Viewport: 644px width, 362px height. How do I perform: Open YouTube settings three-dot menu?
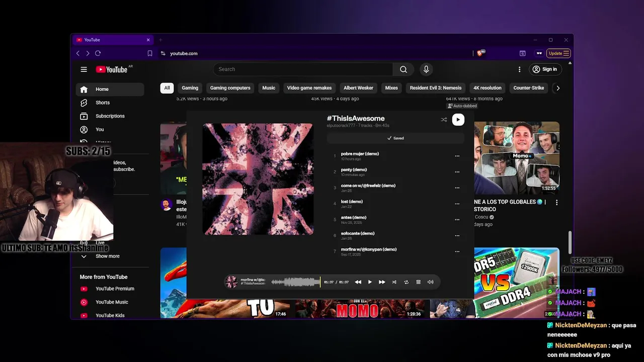pyautogui.click(x=519, y=69)
